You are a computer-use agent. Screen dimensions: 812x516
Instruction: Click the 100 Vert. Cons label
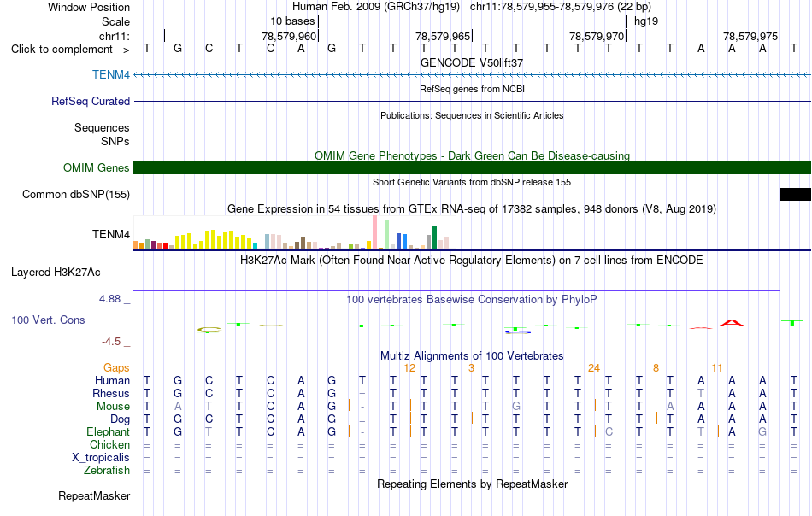48,320
